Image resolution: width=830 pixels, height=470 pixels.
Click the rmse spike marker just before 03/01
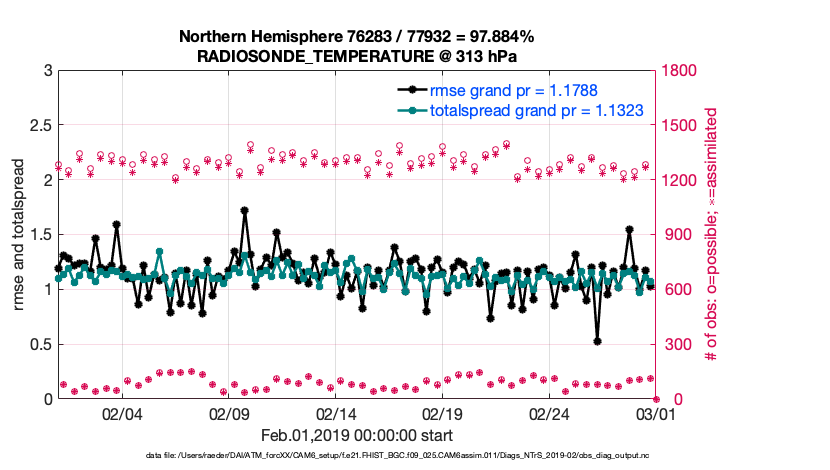629,230
